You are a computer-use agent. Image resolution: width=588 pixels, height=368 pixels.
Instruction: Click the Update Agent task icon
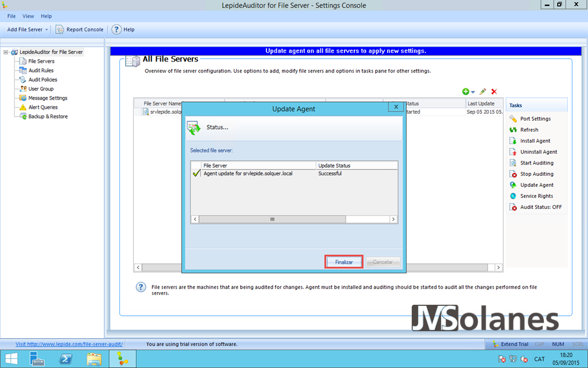pyautogui.click(x=513, y=185)
